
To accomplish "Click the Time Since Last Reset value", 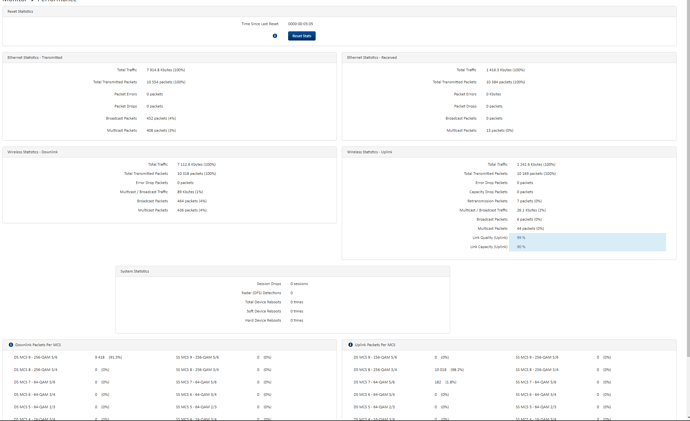I will 301,24.
